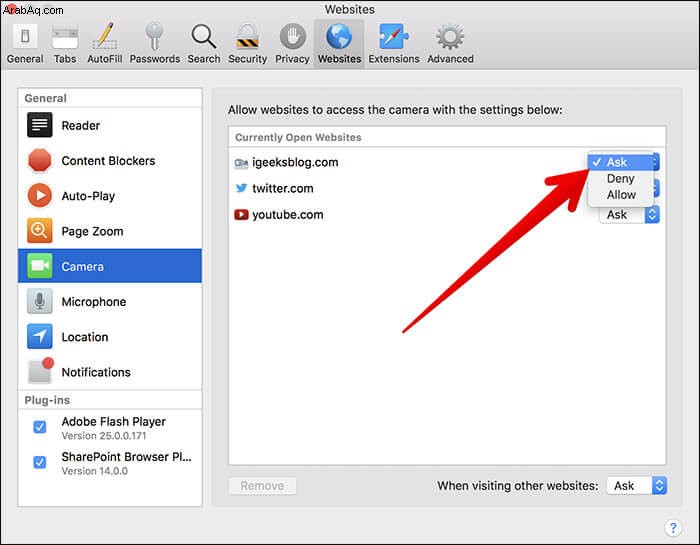Select the Page Zoom magnifier icon
Viewport: 700px width, 545px height.
[40, 231]
